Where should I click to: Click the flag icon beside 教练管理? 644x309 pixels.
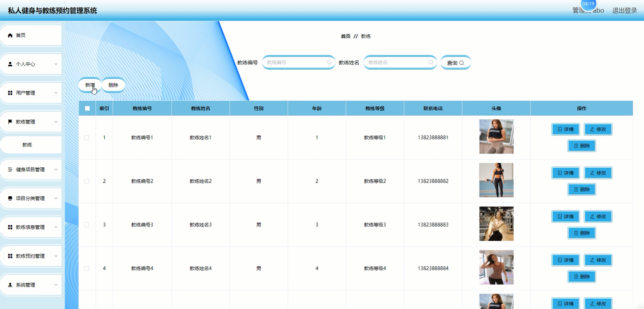tap(10, 121)
